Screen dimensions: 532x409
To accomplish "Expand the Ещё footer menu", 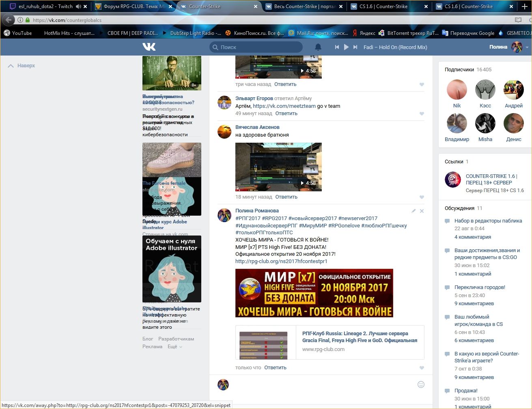I will pyautogui.click(x=174, y=347).
